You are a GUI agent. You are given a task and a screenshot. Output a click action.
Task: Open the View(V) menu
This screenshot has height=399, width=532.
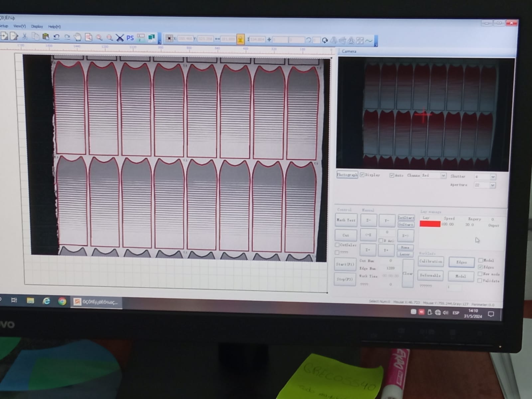[19, 26]
